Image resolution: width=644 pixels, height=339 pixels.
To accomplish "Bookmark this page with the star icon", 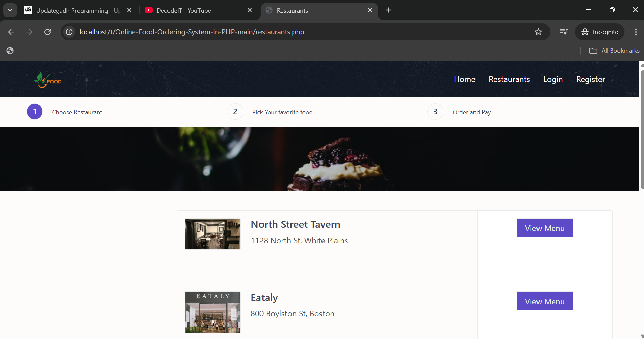I will click(538, 32).
